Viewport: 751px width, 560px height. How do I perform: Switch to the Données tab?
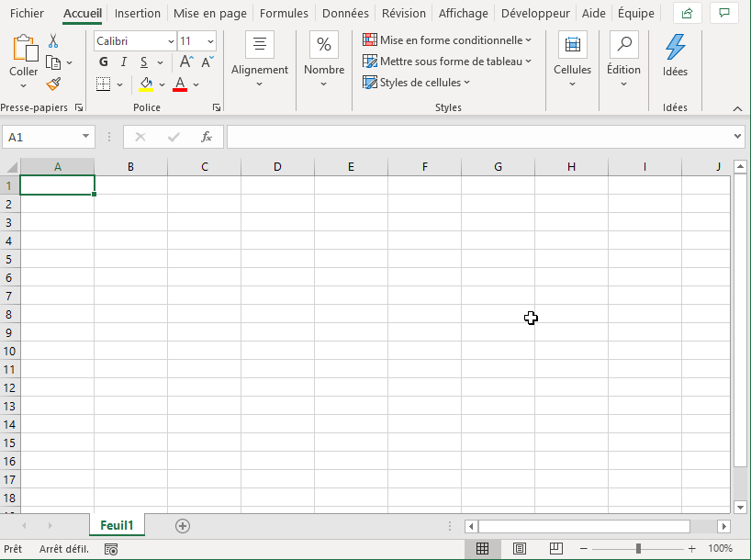coord(345,13)
